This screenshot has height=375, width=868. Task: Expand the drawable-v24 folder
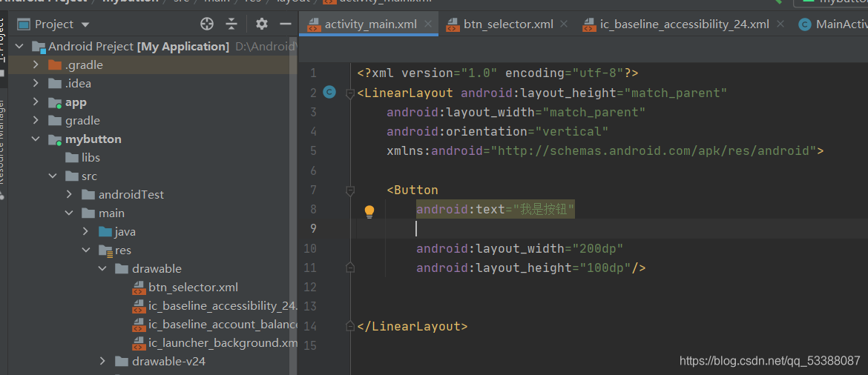[x=102, y=361]
